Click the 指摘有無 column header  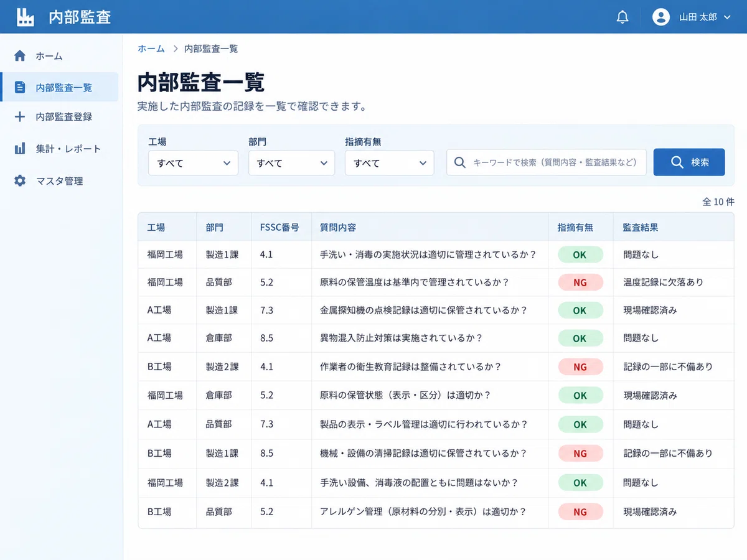575,228
